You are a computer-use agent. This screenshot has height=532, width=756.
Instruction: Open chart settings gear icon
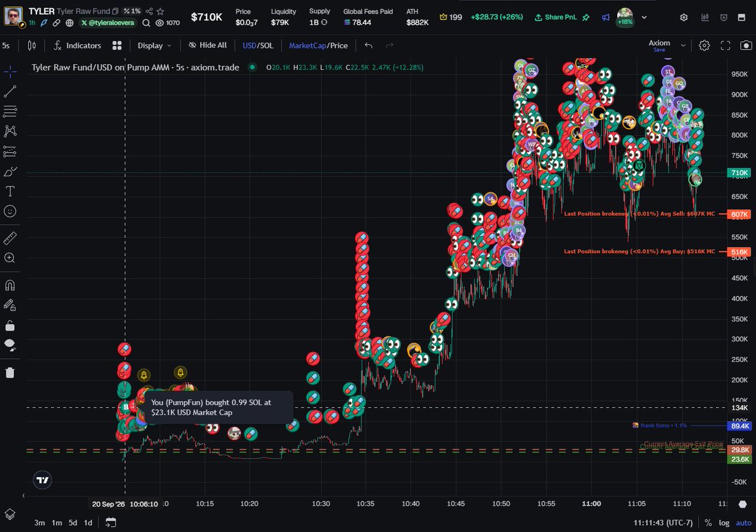704,45
